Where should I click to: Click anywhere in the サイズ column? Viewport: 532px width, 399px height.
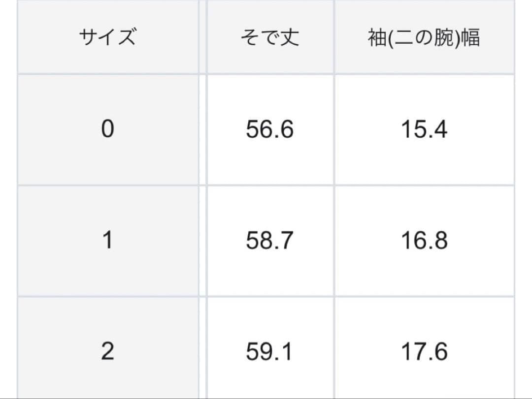[x=107, y=197]
